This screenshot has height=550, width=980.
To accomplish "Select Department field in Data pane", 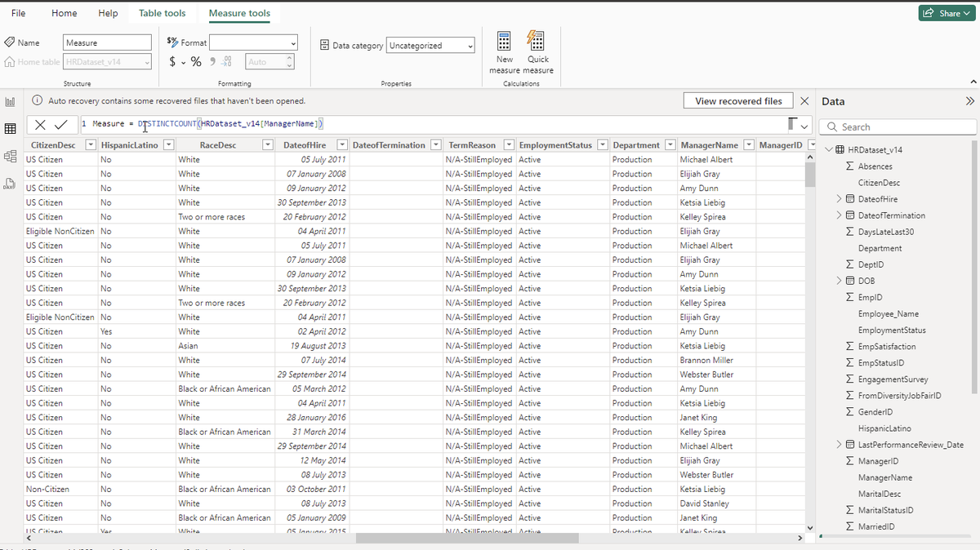I will point(880,248).
